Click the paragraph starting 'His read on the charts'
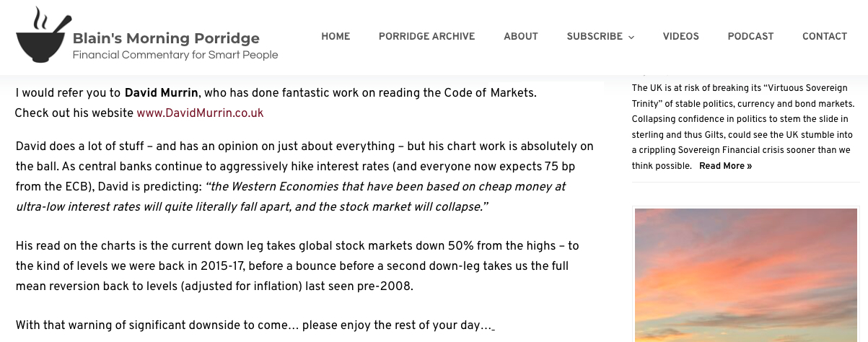This screenshot has height=342, width=868. (297, 266)
